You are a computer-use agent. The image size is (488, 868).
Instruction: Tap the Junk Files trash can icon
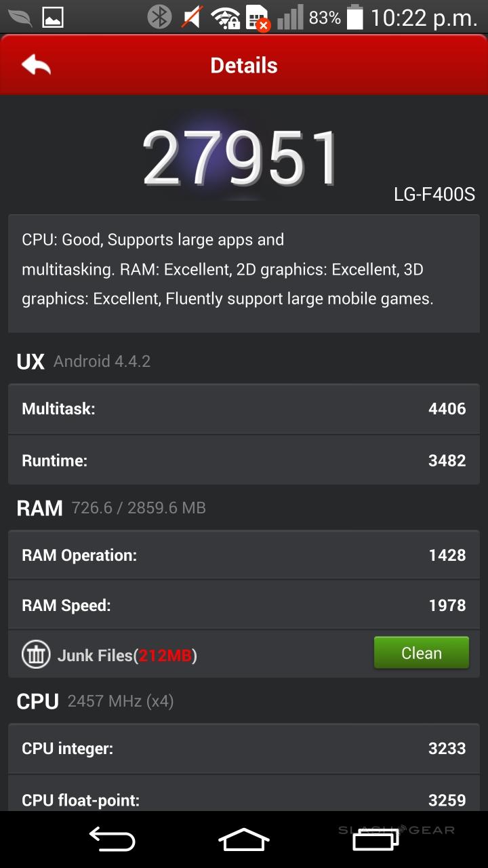coord(36,654)
